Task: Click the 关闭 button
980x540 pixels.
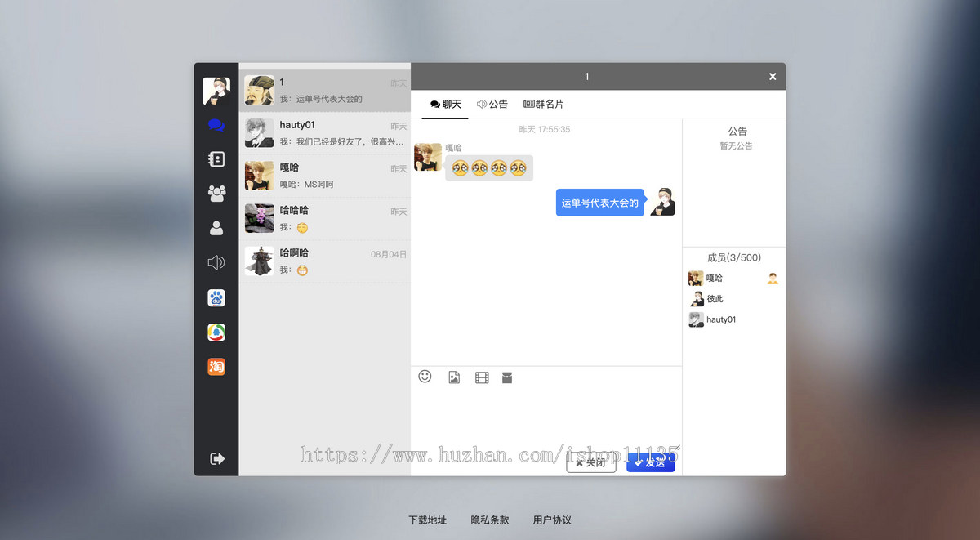Action: click(591, 462)
